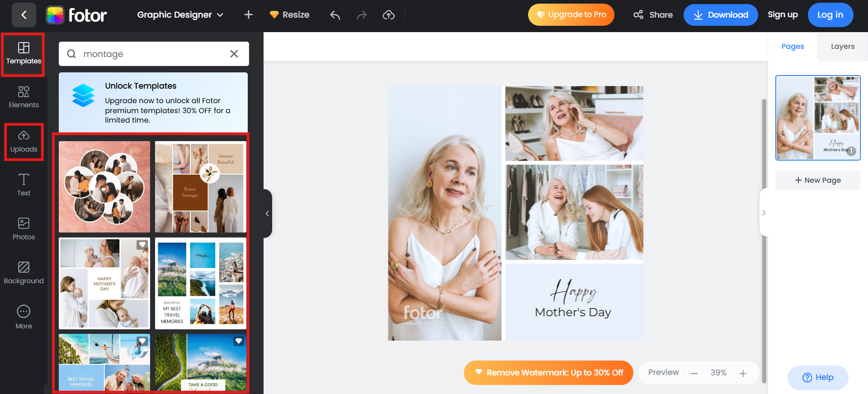Open the Uploads sidebar panel

(x=24, y=142)
